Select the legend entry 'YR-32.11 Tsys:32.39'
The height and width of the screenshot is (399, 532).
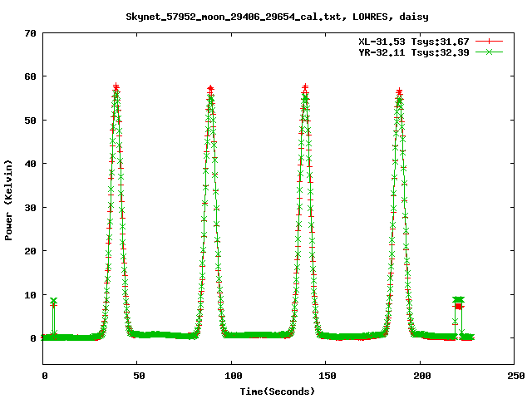414,52
